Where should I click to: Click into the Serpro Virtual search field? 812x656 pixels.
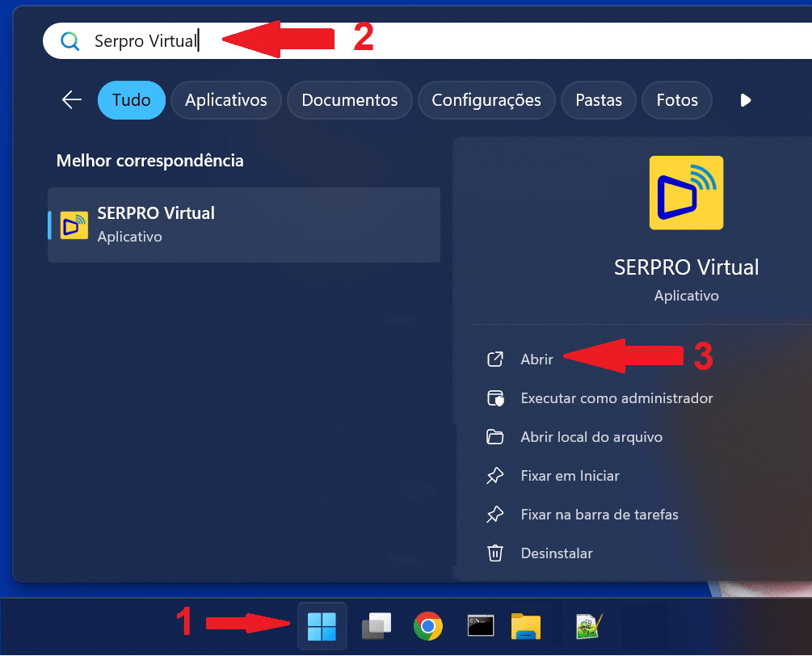427,41
